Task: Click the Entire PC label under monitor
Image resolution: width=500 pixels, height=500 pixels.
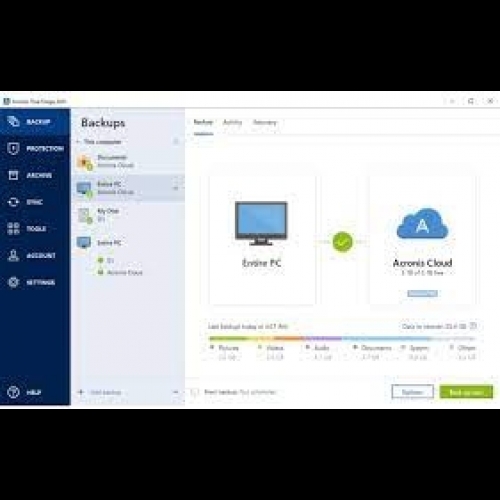Action: click(262, 263)
